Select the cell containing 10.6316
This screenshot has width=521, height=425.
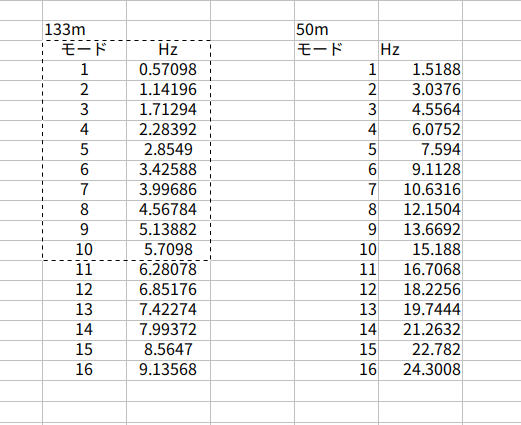[421, 190]
